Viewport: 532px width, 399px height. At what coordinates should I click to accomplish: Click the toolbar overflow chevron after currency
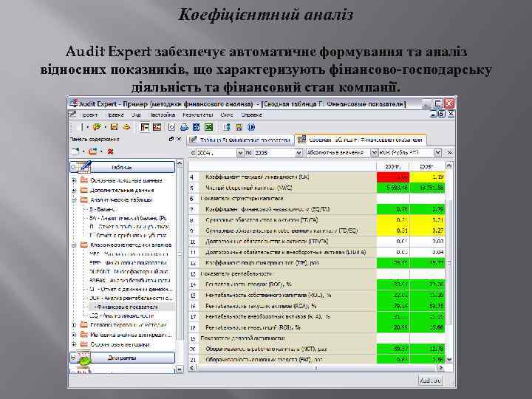point(450,153)
